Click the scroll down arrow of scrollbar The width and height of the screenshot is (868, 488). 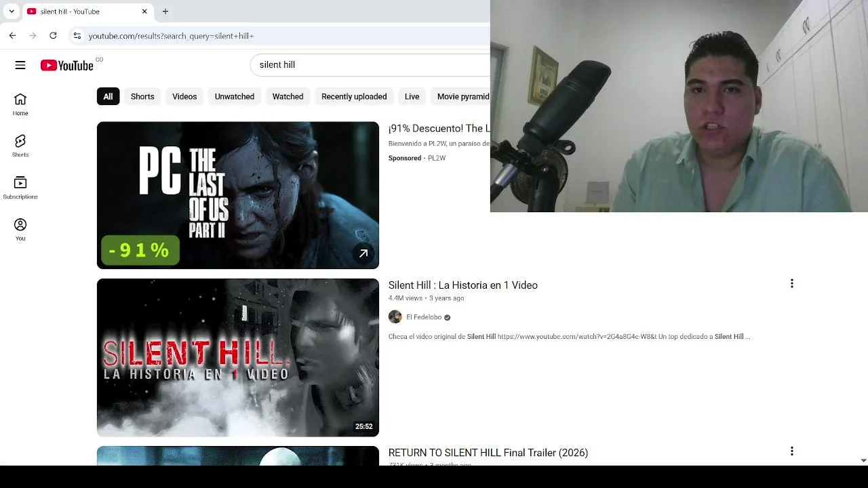click(863, 460)
